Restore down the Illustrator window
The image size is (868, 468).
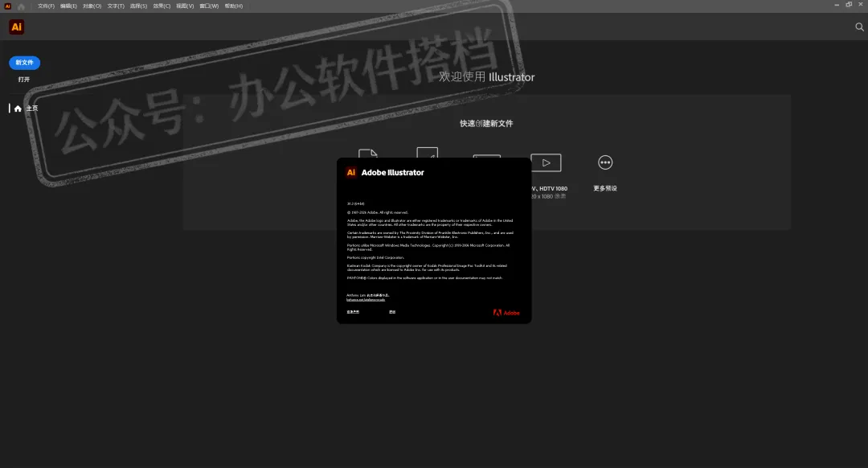coord(849,5)
